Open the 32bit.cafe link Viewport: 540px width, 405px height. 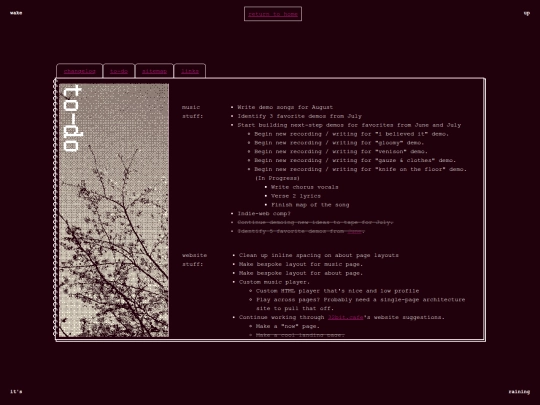point(345,317)
